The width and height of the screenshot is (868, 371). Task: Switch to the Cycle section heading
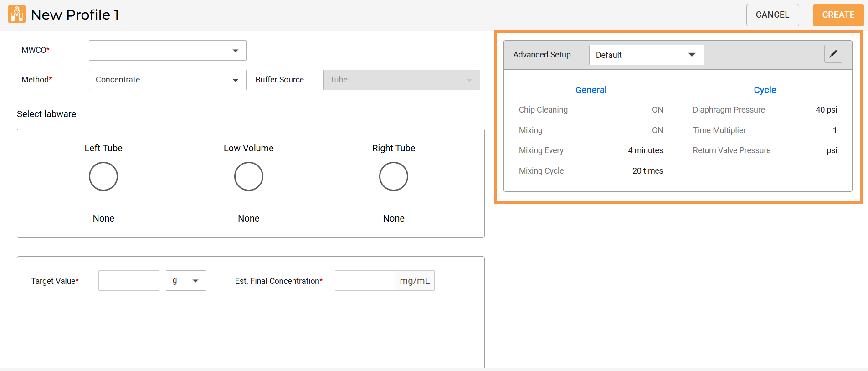(x=765, y=90)
